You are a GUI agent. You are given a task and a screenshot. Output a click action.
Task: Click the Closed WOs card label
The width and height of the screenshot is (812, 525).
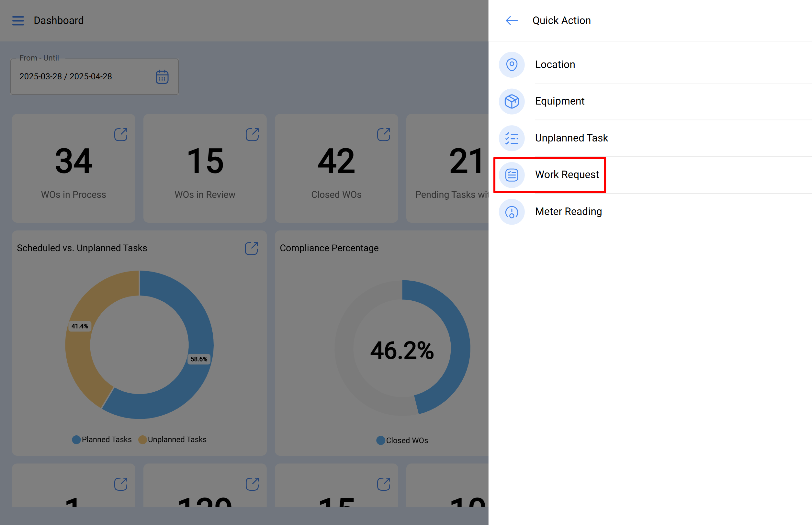click(336, 195)
